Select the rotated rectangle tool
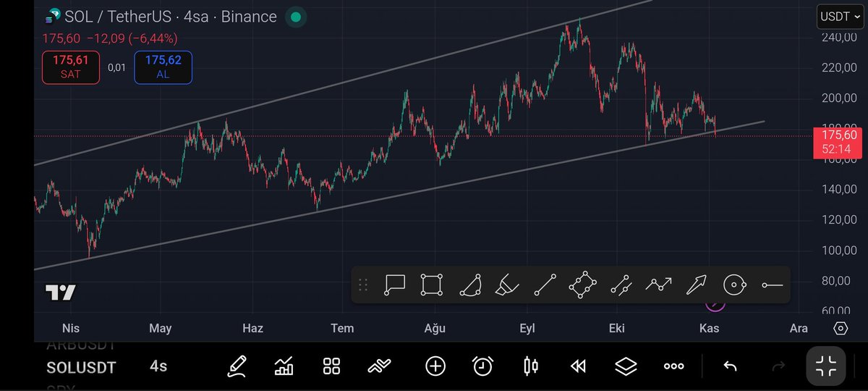868x391 pixels. click(x=582, y=285)
